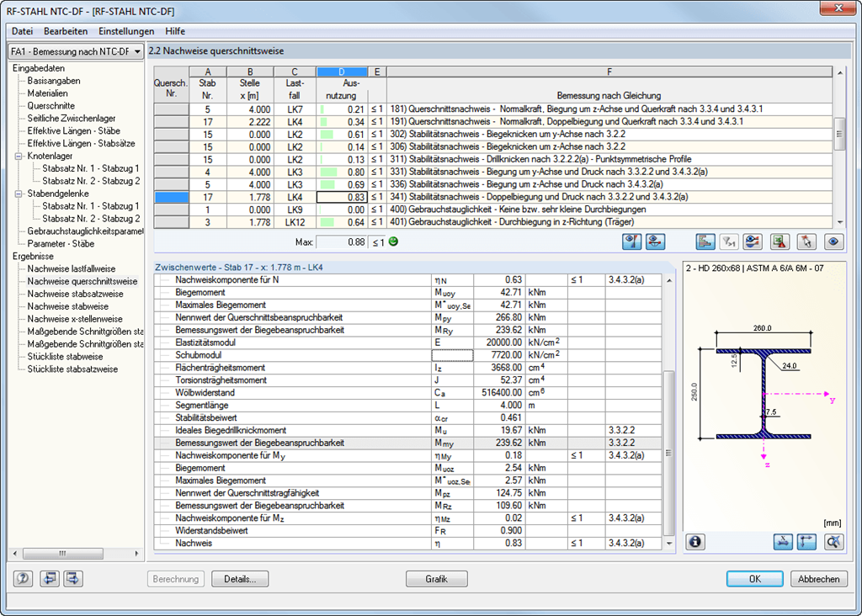Screen dimensions: 862x616
Task: Open the Datei menu
Action: 22,31
